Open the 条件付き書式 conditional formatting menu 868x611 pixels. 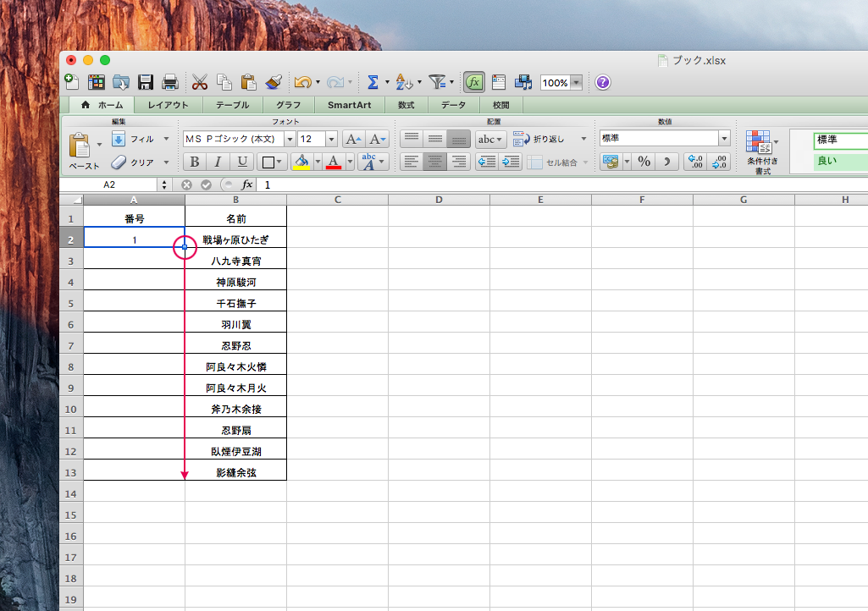point(762,151)
